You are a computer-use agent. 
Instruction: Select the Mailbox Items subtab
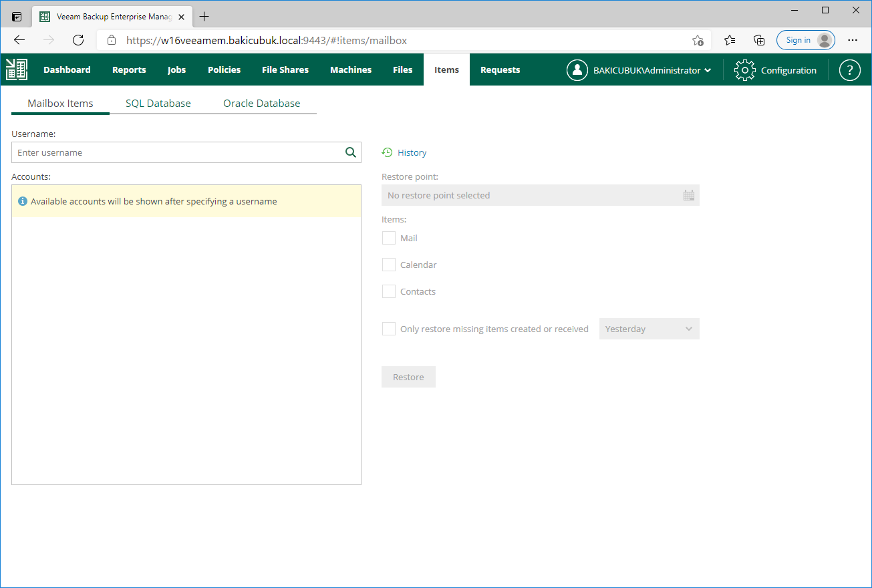tap(60, 104)
